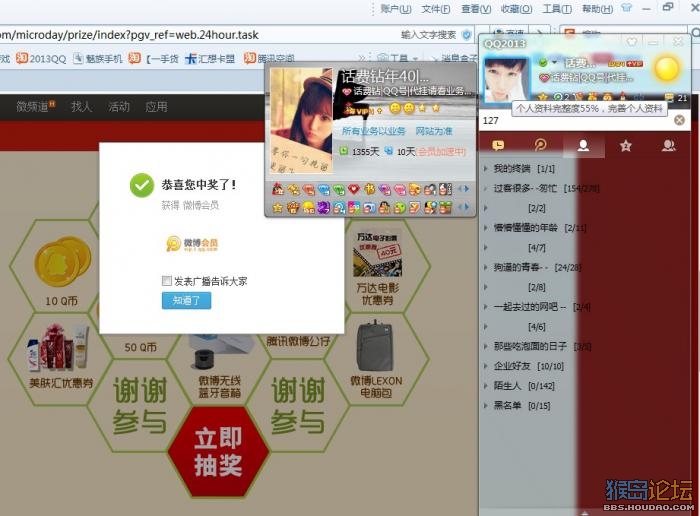The height and width of the screenshot is (516, 700).
Task: Expand more bookmarks chevron in bookmarks bar
Action: coord(362,58)
